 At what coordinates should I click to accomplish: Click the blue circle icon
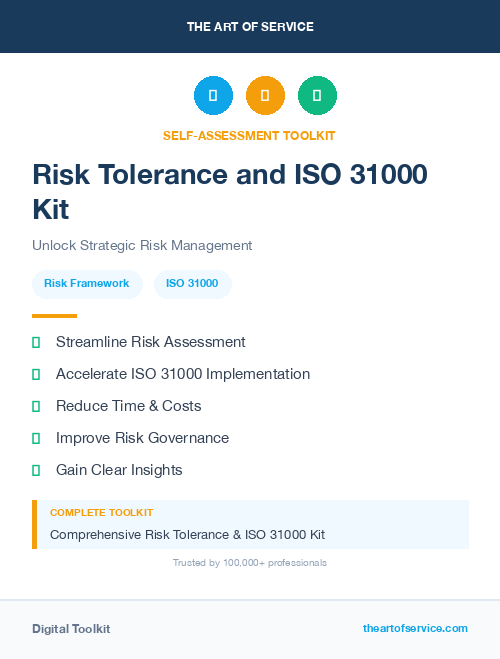coord(213,95)
